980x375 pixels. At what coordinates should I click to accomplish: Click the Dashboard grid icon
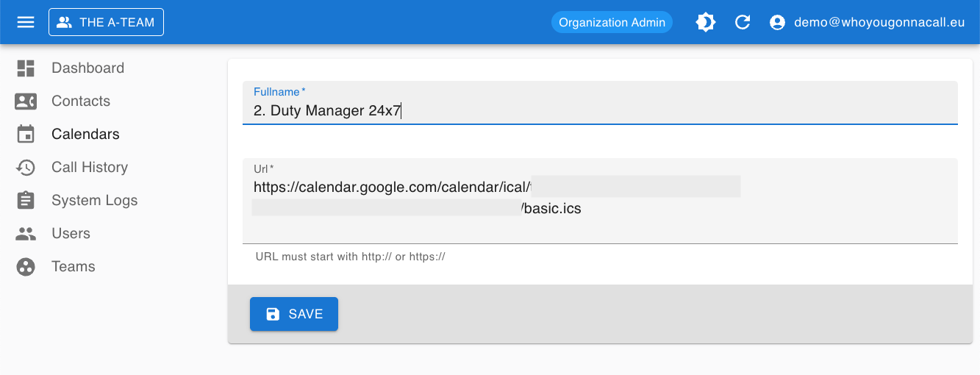[26, 68]
